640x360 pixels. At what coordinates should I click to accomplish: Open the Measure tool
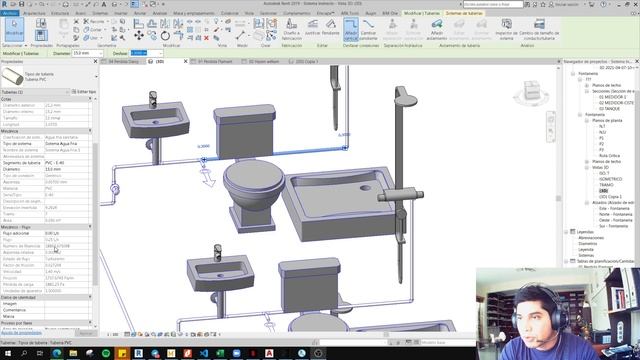[x=241, y=35]
